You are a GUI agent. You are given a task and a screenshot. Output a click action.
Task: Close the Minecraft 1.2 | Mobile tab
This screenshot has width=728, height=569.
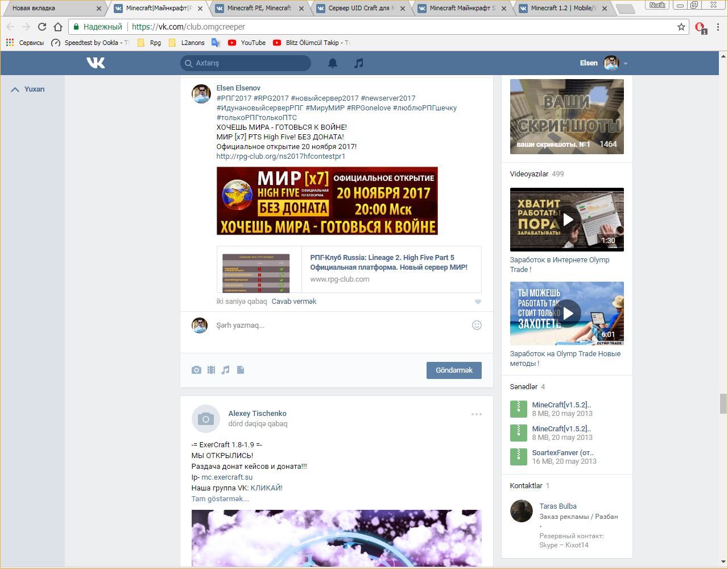pos(605,9)
